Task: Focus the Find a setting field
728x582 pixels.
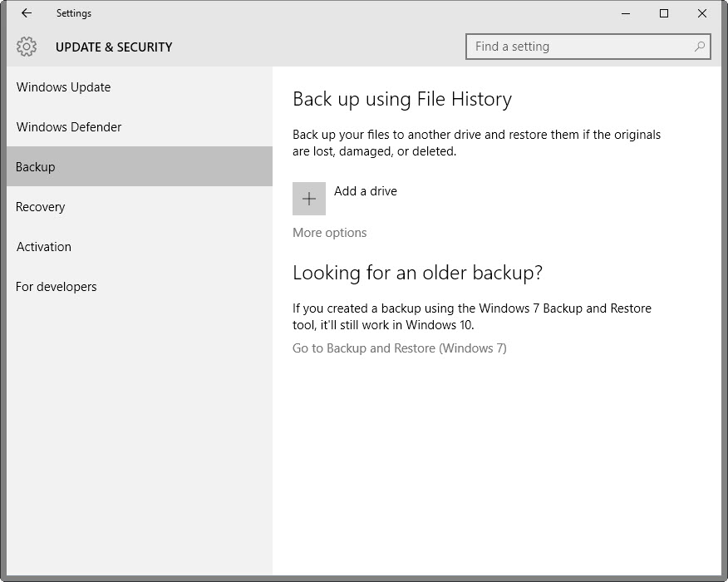Action: (588, 47)
